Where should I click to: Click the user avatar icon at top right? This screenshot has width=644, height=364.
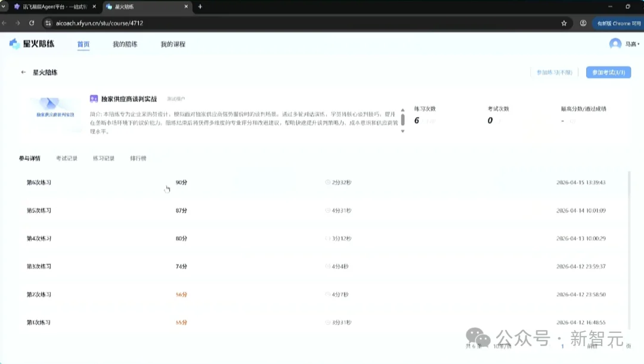[x=615, y=44]
